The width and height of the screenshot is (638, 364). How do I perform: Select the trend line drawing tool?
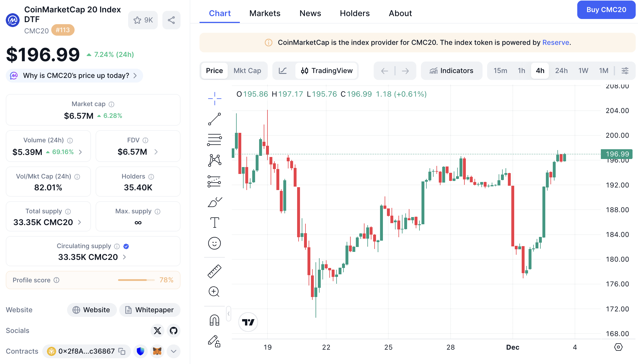tap(214, 119)
